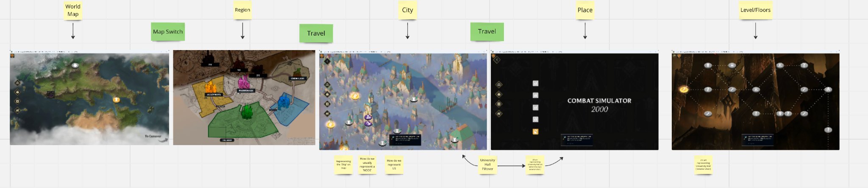The width and height of the screenshot is (868, 188).
Task: Select the blue district building on region map
Action: click(x=284, y=102)
